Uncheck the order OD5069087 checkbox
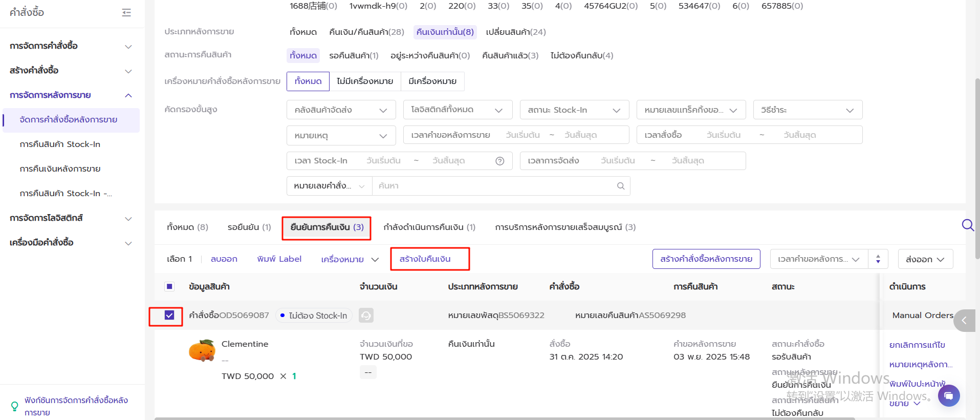 click(x=169, y=316)
